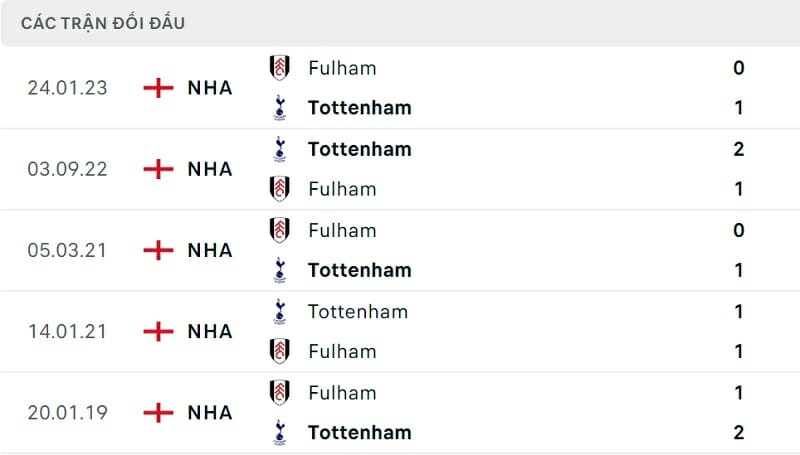This screenshot has height=455, width=800.
Task: Click Fulham crest in 03.09.22 match
Action: tap(280, 188)
